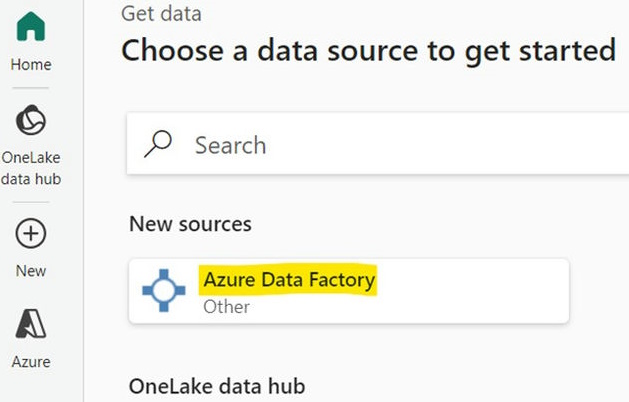Click the Home label in sidebar
This screenshot has height=402, width=629.
click(x=31, y=65)
